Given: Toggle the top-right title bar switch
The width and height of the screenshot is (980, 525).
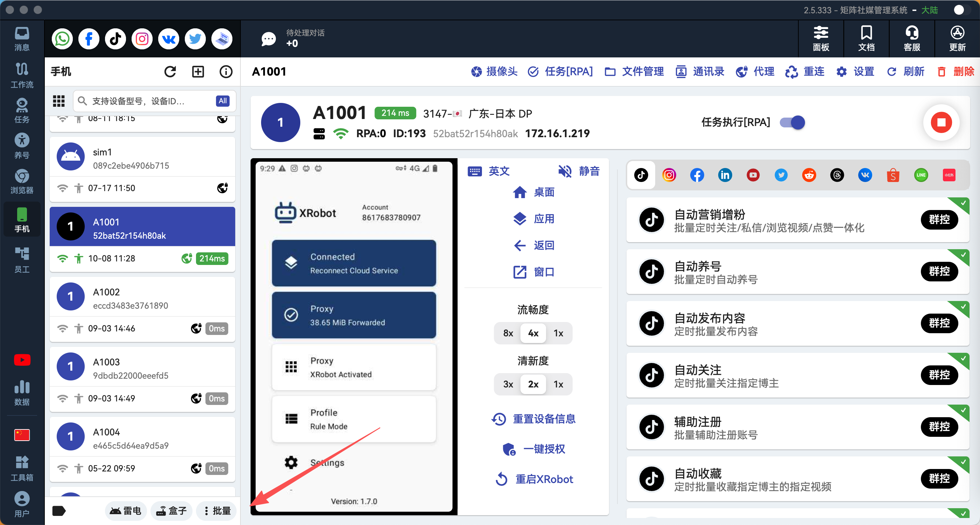Looking at the screenshot, I should click(x=961, y=10).
